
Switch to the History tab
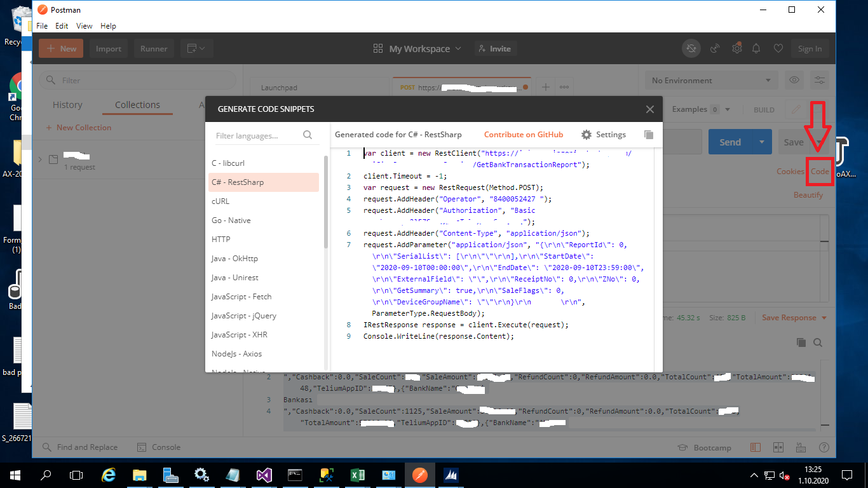click(x=67, y=105)
